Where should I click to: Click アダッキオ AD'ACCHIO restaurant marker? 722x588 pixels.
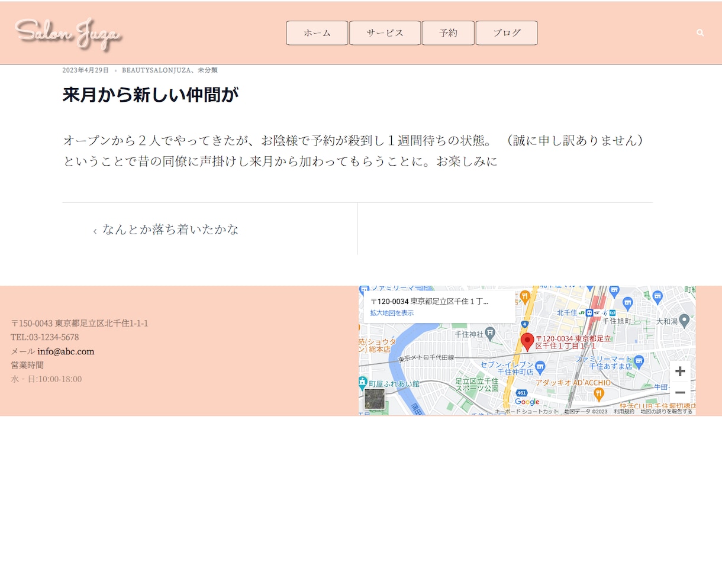click(599, 393)
